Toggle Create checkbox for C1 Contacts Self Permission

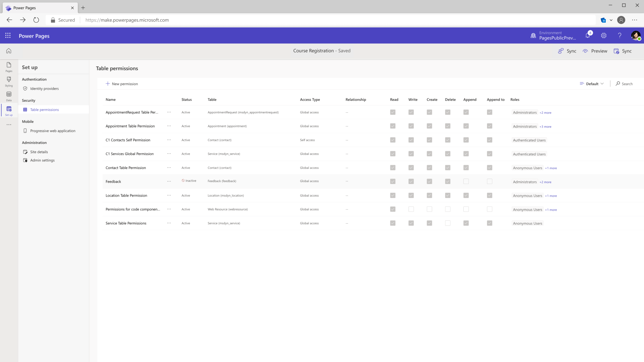coord(429,140)
